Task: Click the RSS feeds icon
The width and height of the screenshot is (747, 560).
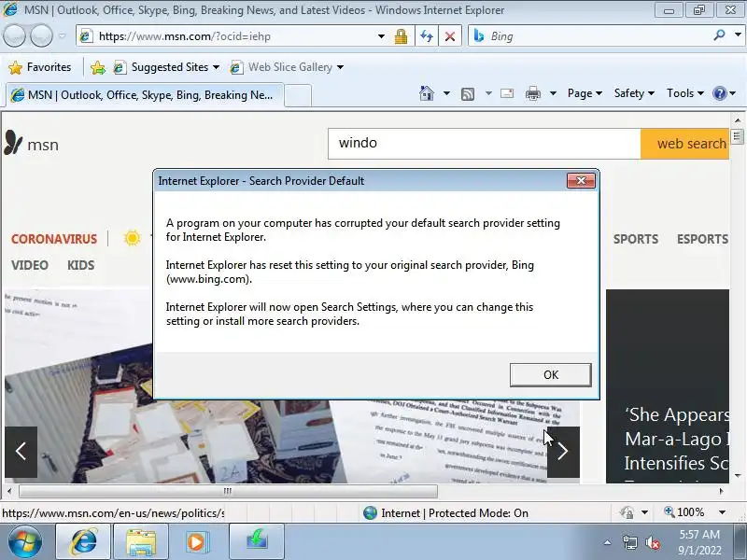Action: [468, 94]
